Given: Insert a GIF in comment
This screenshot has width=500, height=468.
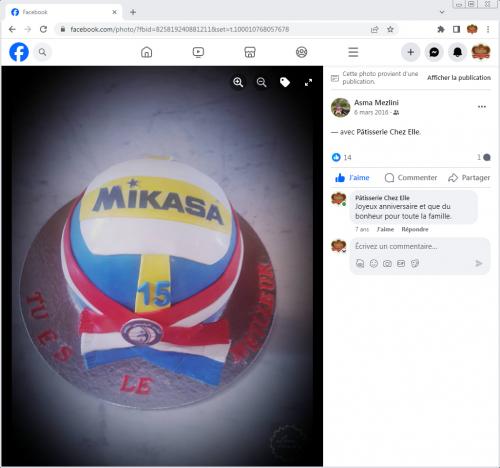Looking at the screenshot, I should tap(401, 264).
